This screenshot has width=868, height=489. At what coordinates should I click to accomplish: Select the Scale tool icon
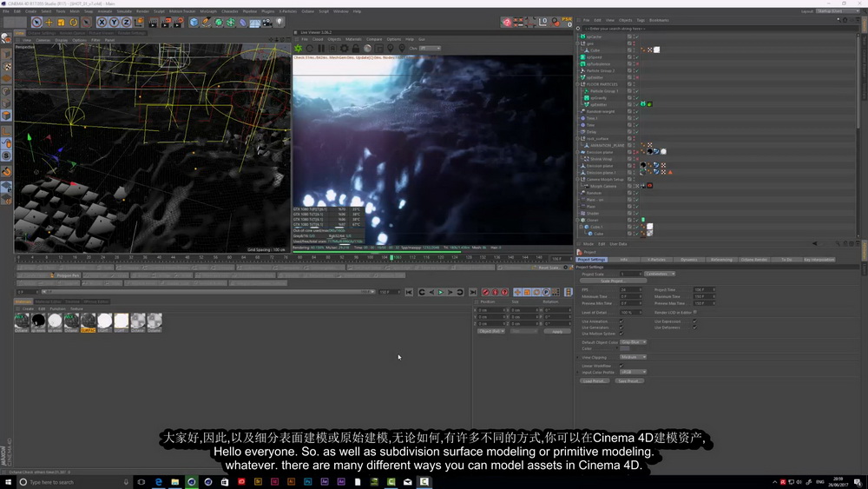click(61, 23)
